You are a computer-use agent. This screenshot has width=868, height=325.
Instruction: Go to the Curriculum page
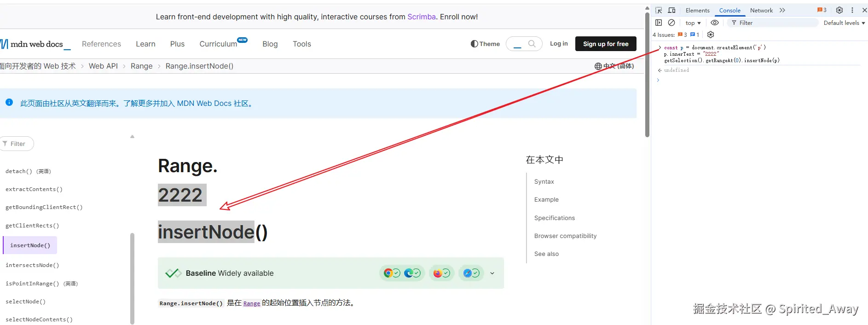click(x=218, y=44)
